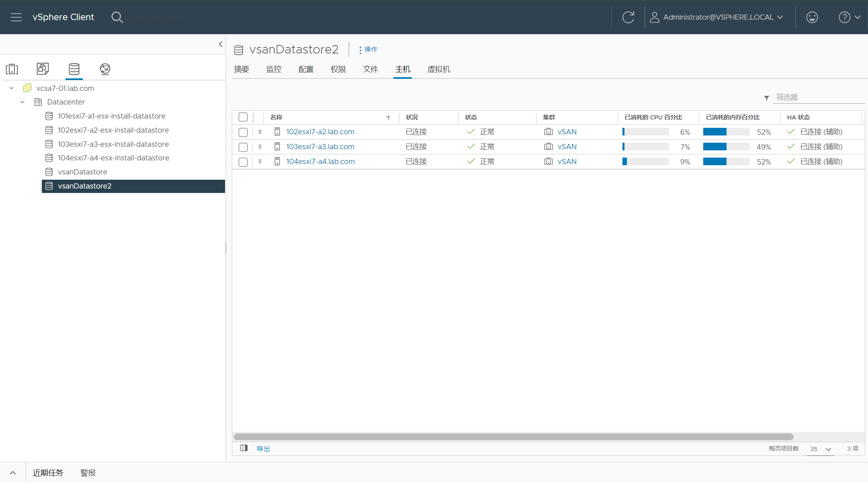The height and width of the screenshot is (482, 868).
Task: Open the 近期任务 tab
Action: (x=48, y=473)
